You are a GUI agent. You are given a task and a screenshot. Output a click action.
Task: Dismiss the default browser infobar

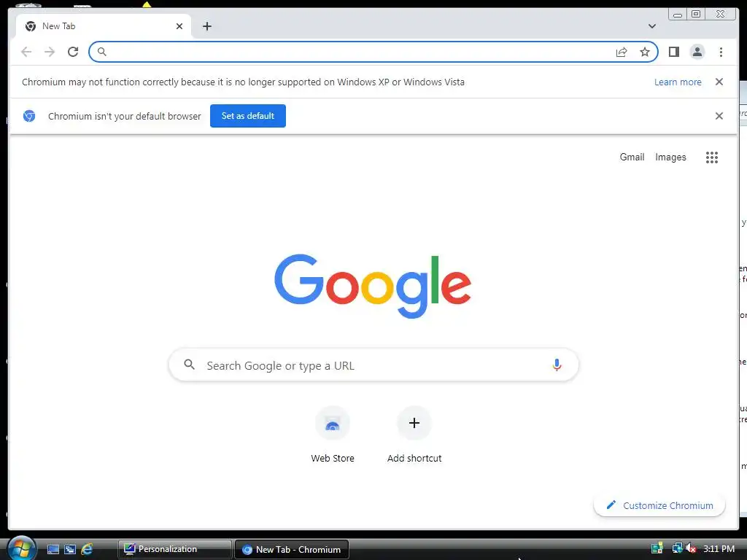pos(719,116)
